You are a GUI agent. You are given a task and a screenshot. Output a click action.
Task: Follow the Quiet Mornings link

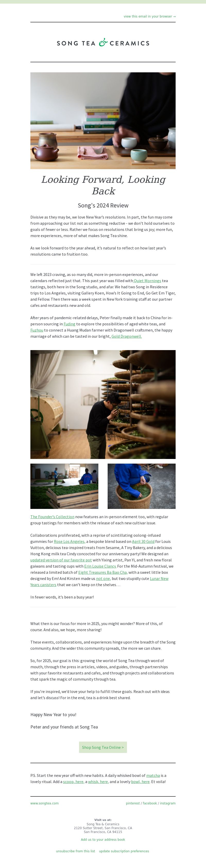(147, 281)
